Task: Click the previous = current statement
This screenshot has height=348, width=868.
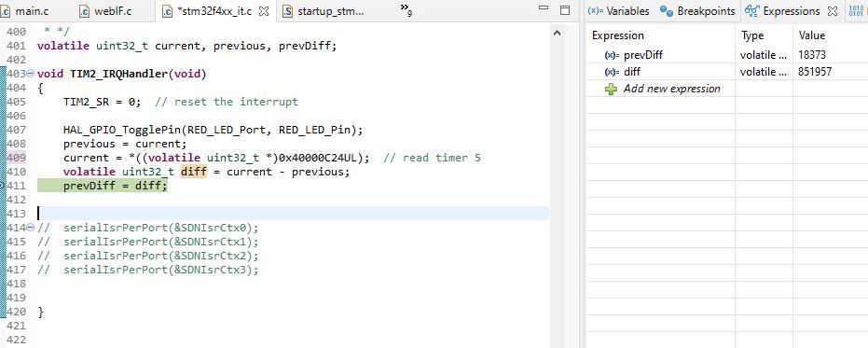Action: pos(125,144)
